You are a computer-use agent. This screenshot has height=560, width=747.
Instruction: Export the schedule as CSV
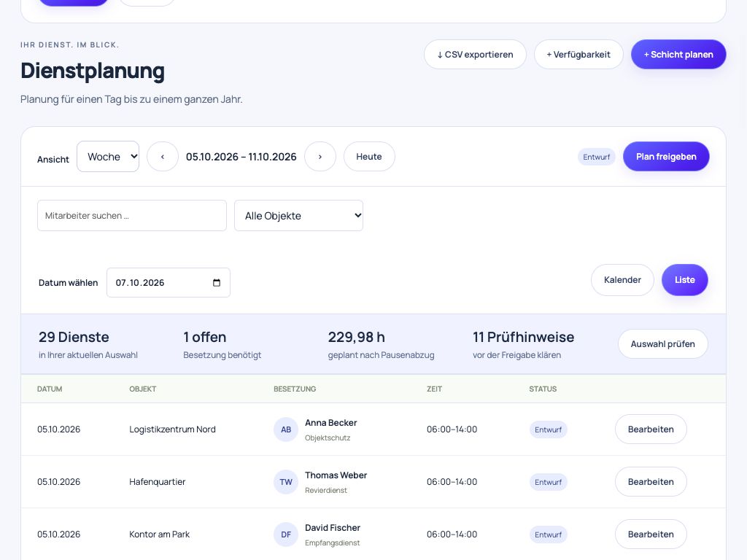pyautogui.click(x=475, y=54)
